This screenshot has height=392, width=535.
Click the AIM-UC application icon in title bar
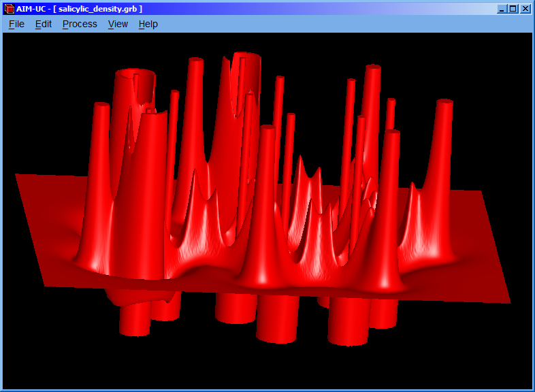(10, 9)
